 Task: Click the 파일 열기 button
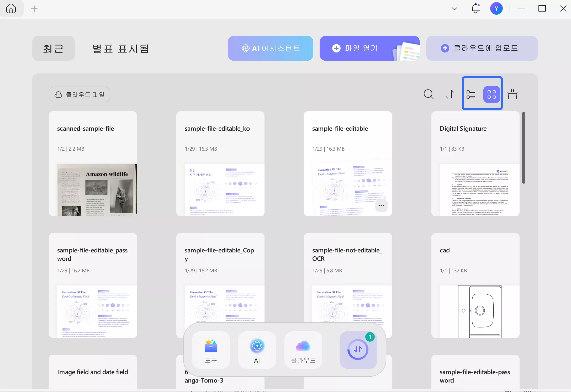pos(369,49)
